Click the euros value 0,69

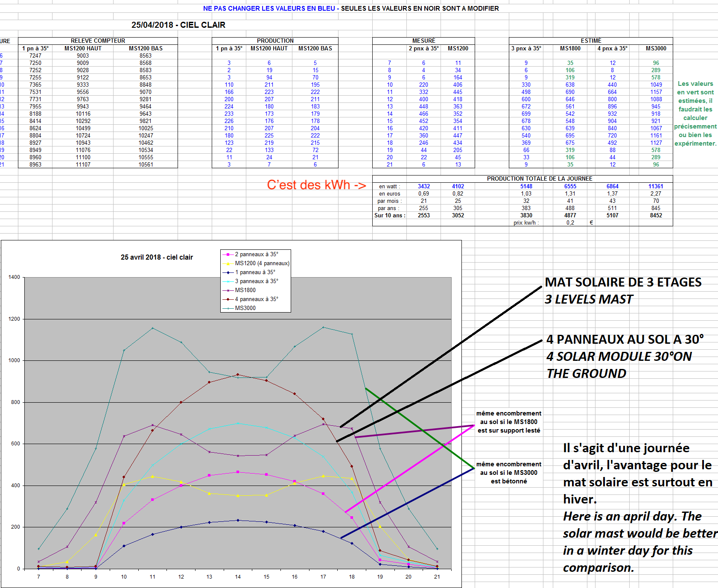point(423,193)
